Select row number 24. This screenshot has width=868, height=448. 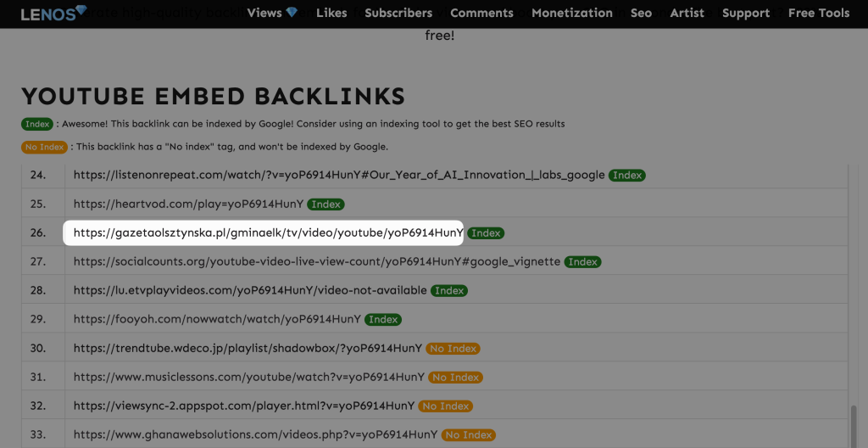[37, 175]
